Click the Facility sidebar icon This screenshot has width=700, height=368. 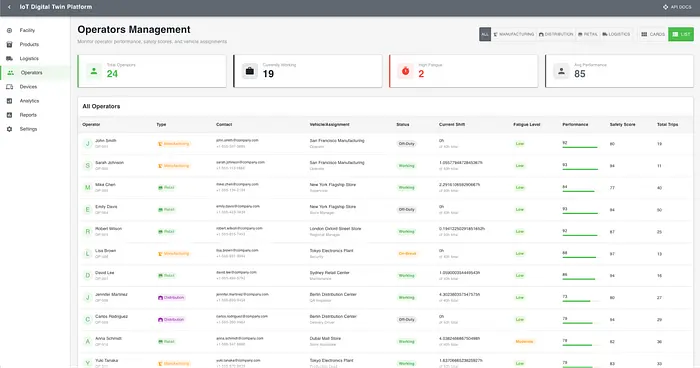tap(9, 30)
